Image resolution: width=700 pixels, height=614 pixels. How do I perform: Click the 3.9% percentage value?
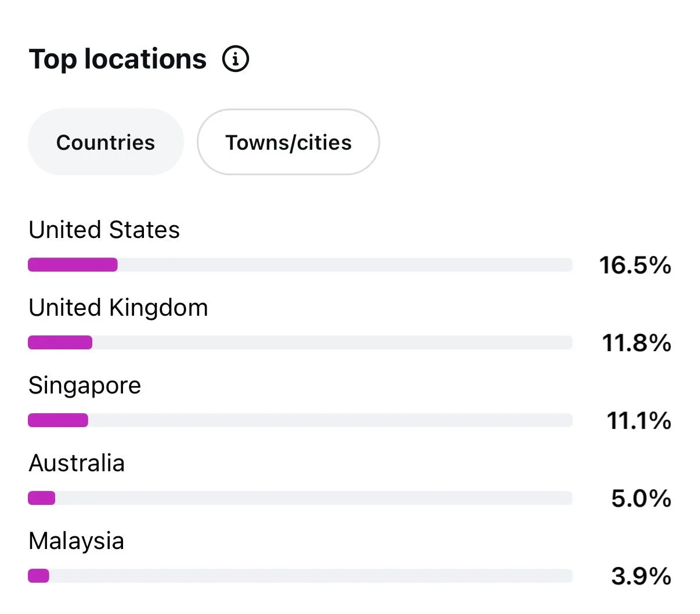[x=641, y=576]
